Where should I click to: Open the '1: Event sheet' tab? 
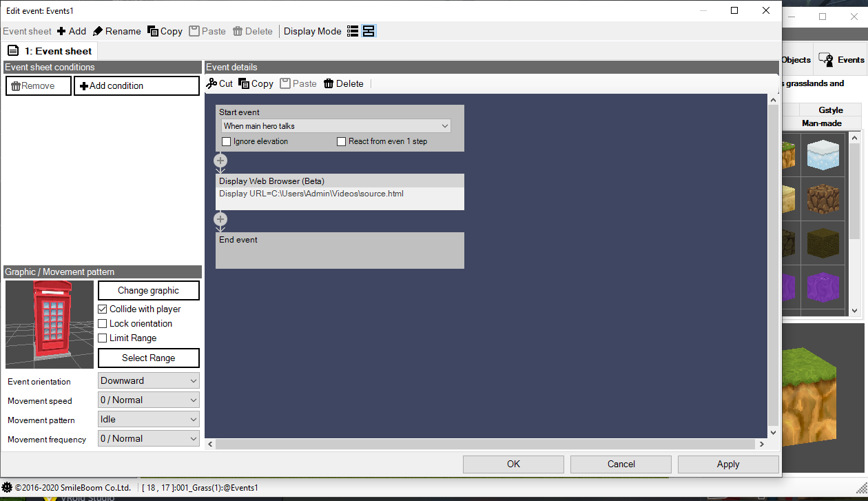[x=50, y=51]
